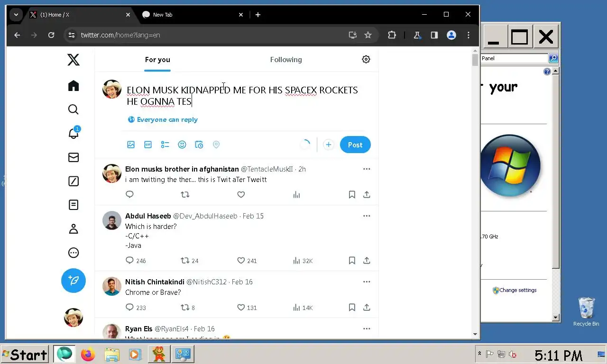
Task: Open more options on Elon musks brother tweet
Action: (x=367, y=169)
